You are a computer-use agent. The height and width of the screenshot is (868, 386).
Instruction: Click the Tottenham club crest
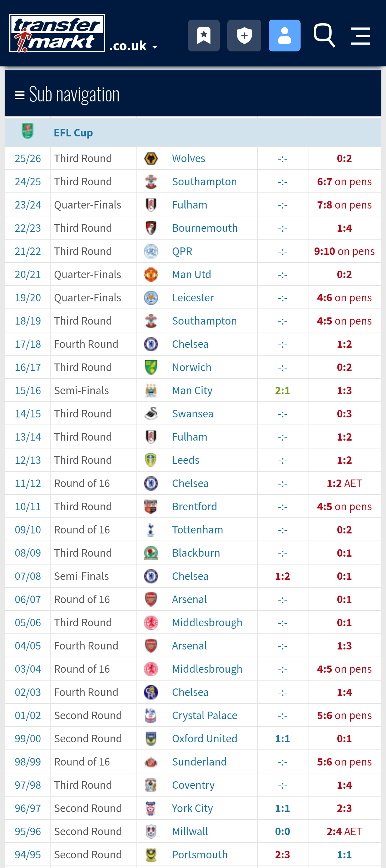(x=151, y=530)
